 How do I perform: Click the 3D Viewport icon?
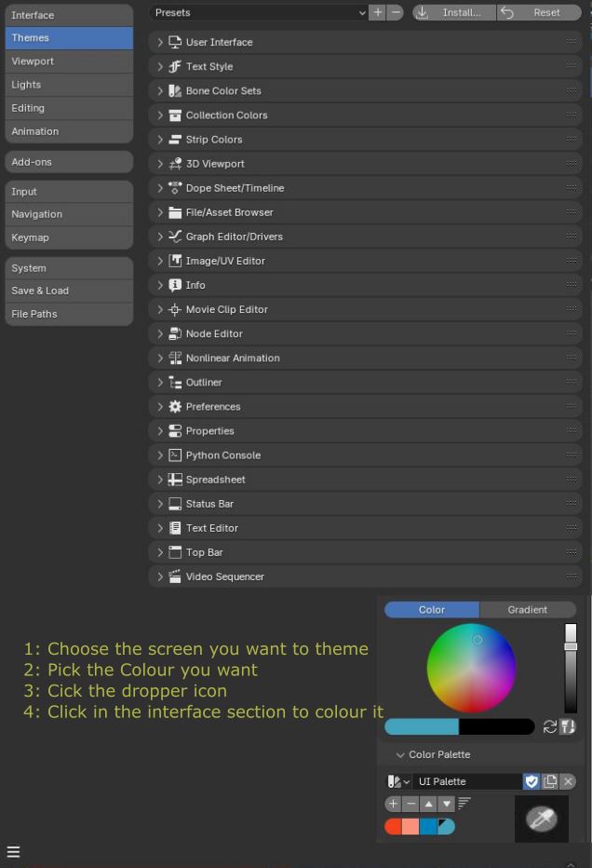pyautogui.click(x=175, y=164)
